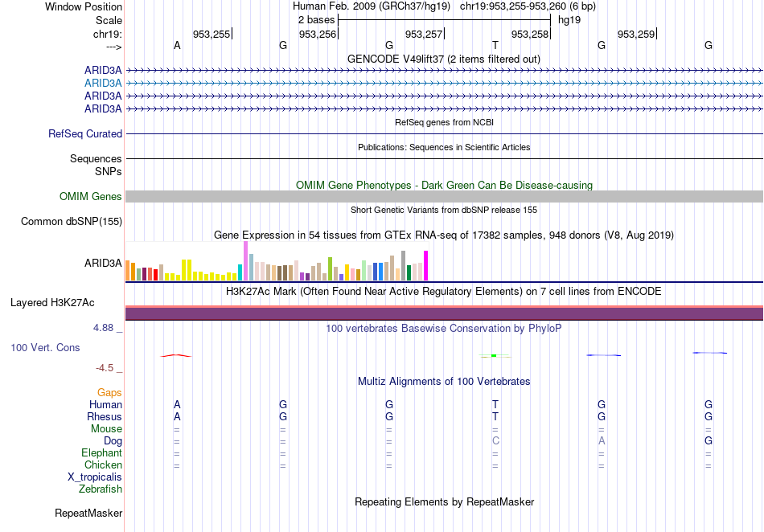
Task: Open the RefSeq Curated track label
Action: [x=85, y=134]
